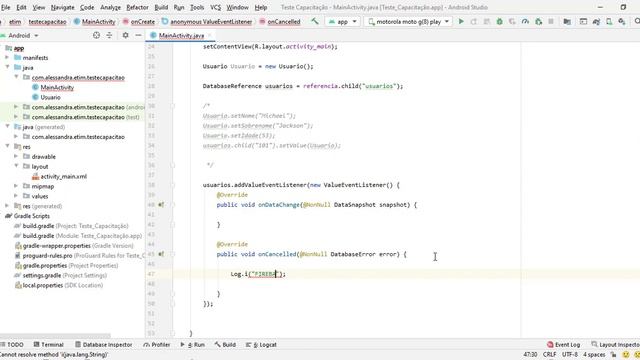Open Project panel settings gear
Image resolution: width=640 pixels, height=360 pixels.
click(125, 36)
